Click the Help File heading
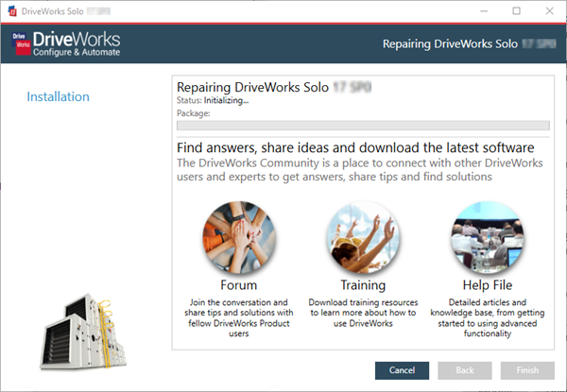The height and width of the screenshot is (392, 567). [488, 285]
